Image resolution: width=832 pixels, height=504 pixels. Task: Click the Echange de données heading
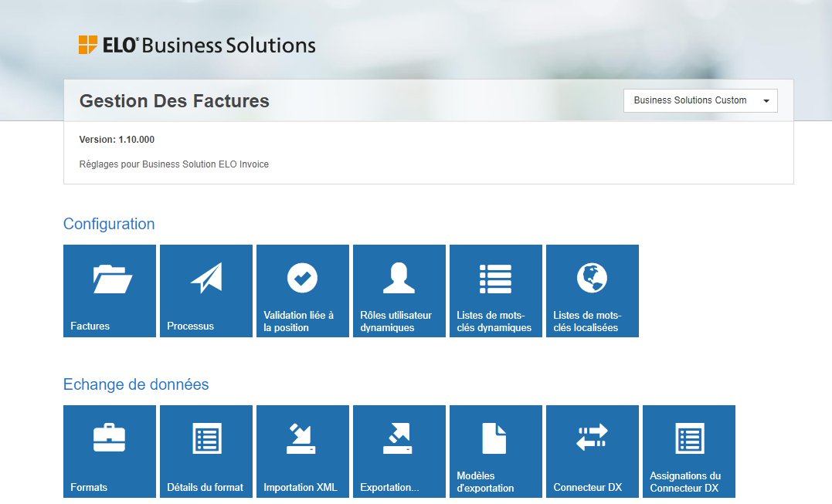[136, 384]
